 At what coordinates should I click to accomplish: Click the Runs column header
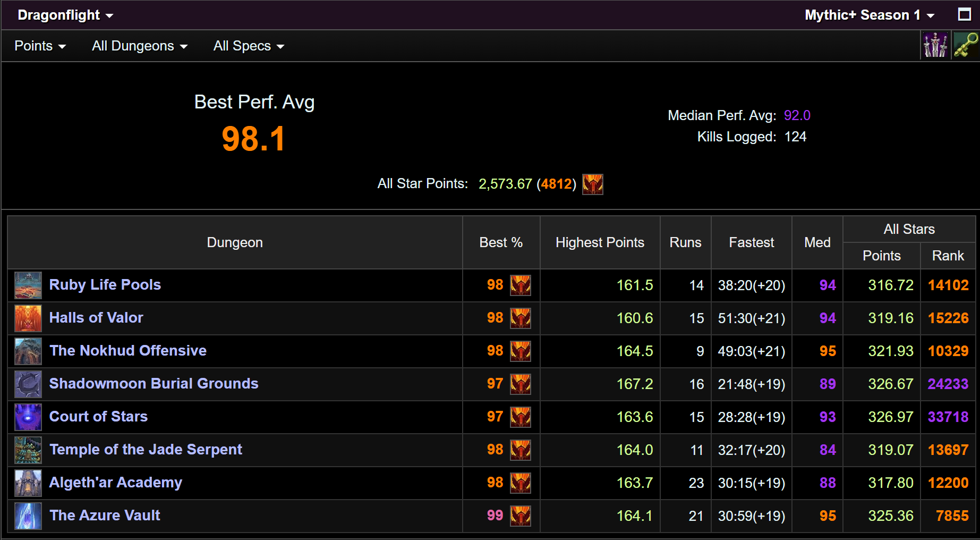coord(685,242)
